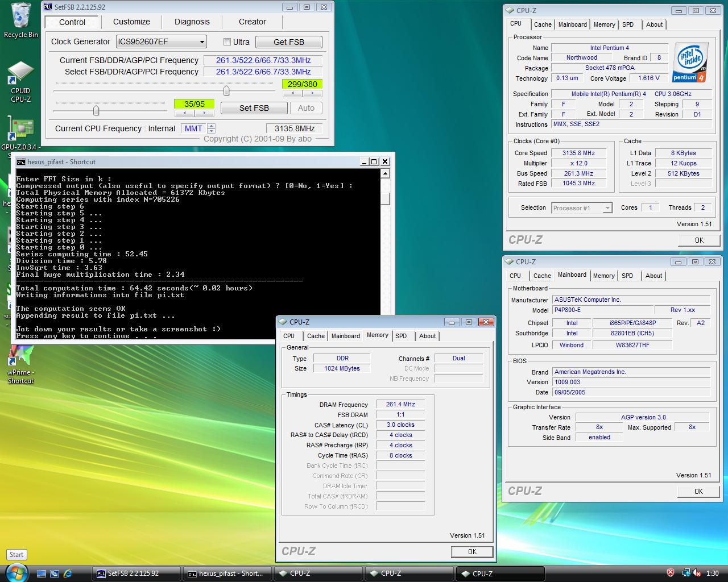Click the BIOS version 1009.003 field

[631, 383]
